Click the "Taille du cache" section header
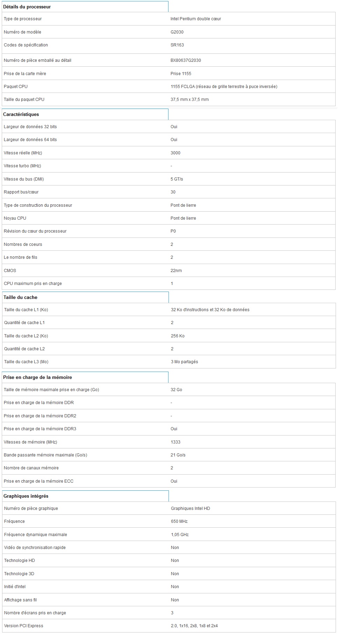358x644 pixels. [20, 298]
